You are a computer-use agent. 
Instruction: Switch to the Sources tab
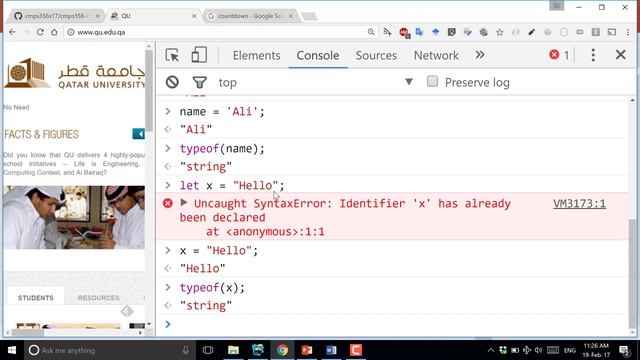(376, 55)
